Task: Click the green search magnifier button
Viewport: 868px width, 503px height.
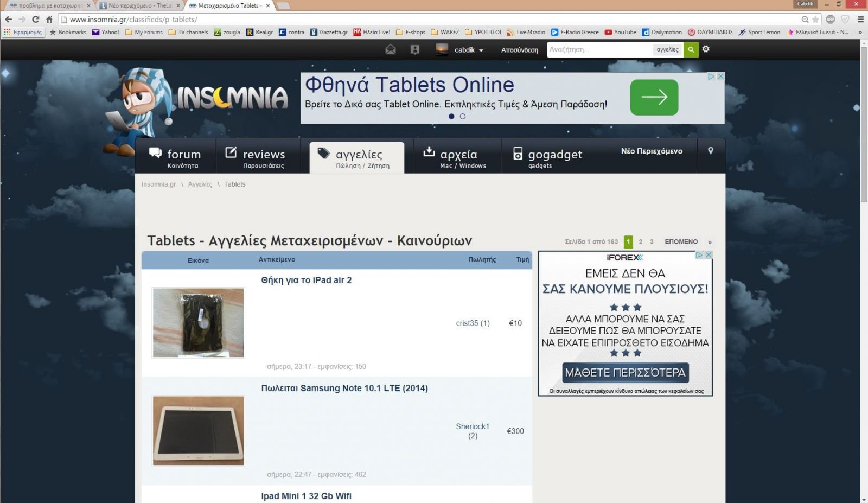Action: pos(691,49)
